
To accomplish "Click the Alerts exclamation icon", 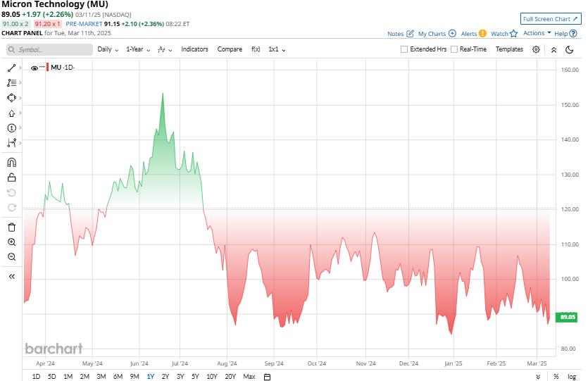I will point(482,33).
